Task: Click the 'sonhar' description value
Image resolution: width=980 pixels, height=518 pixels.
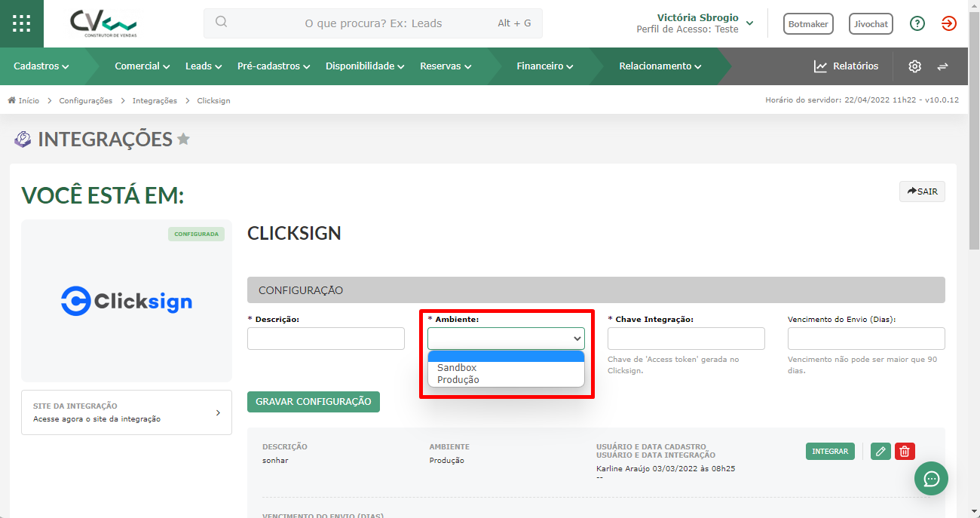Action: [275, 460]
